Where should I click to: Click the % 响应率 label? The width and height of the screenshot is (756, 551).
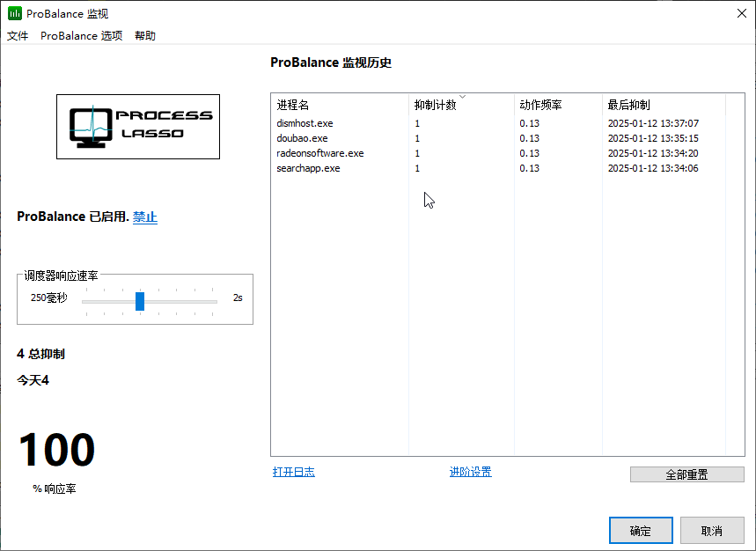(54, 489)
